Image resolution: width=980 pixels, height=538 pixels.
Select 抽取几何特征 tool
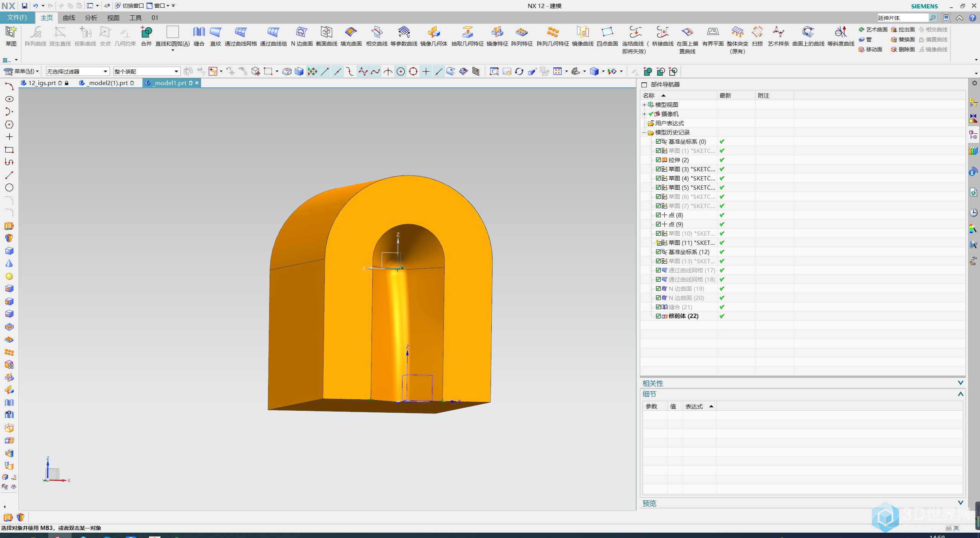(x=467, y=36)
